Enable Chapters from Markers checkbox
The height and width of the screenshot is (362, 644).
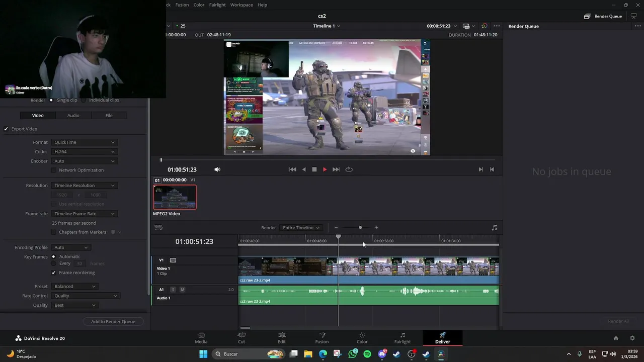pyautogui.click(x=54, y=232)
